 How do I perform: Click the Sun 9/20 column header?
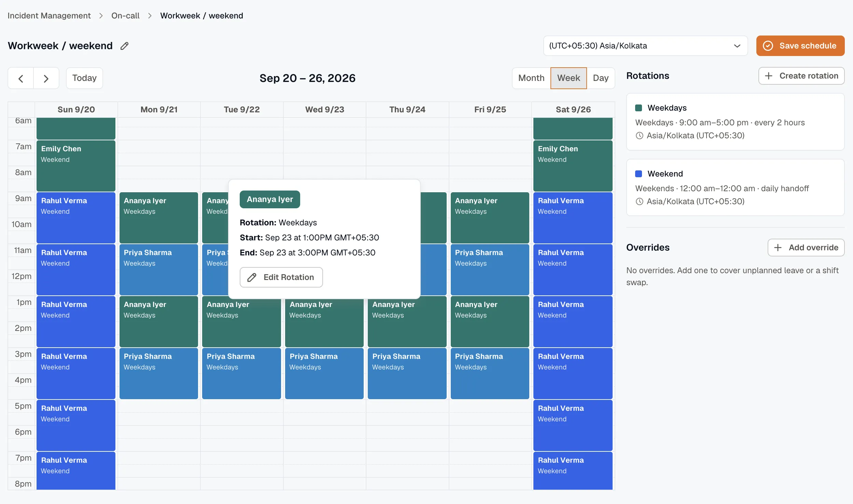pos(76,110)
